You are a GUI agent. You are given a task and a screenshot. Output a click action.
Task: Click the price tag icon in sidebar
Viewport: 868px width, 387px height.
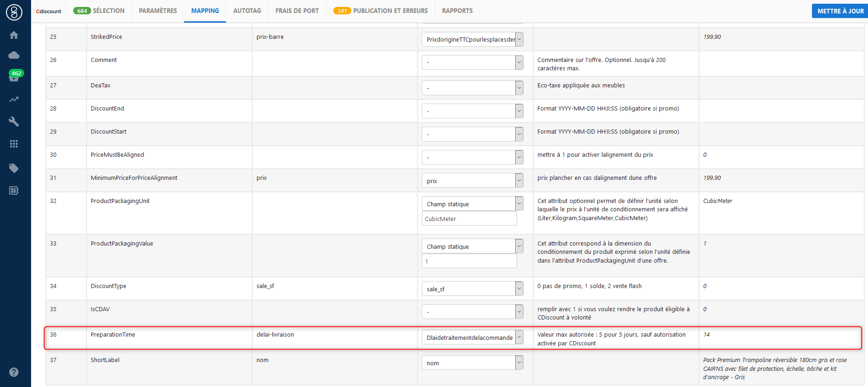click(14, 168)
